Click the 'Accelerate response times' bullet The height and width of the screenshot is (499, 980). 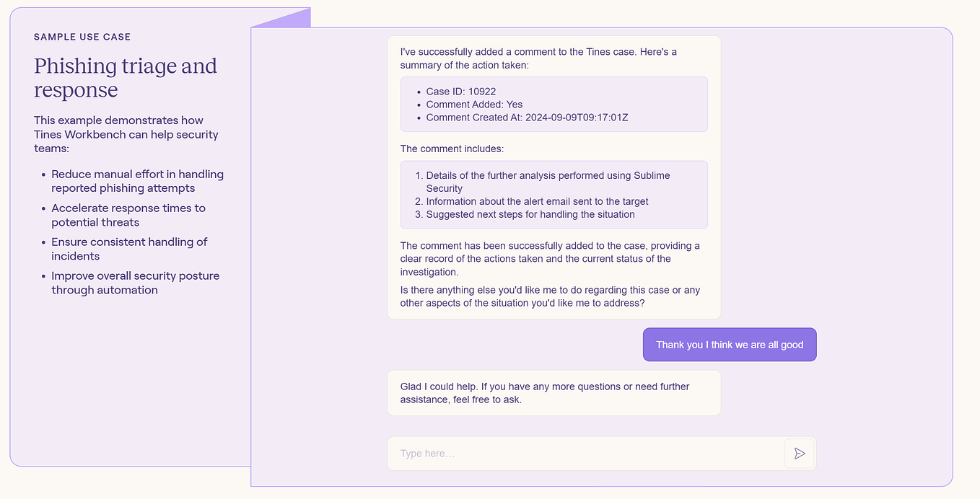(128, 215)
